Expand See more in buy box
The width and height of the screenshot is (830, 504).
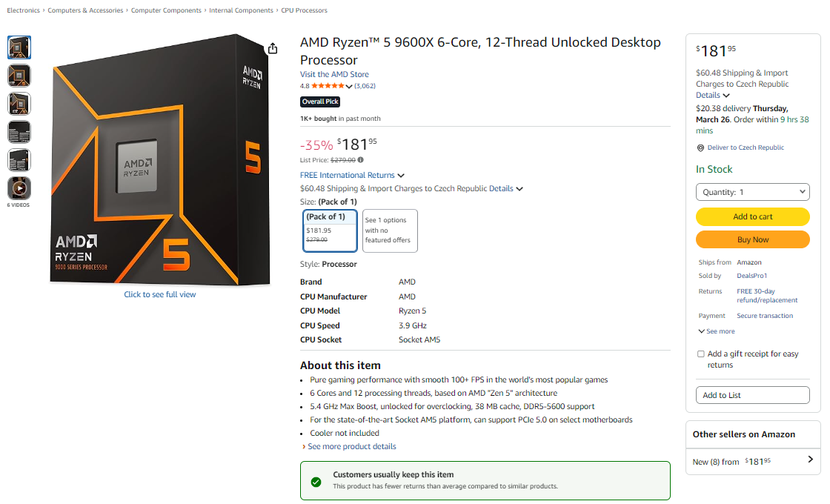[x=717, y=331]
